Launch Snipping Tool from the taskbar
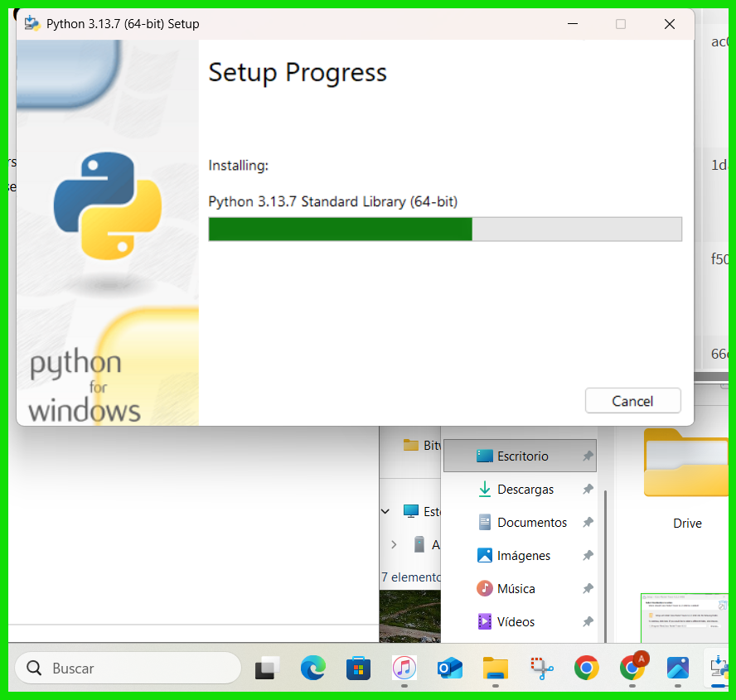Image resolution: width=736 pixels, height=700 pixels. (x=542, y=668)
